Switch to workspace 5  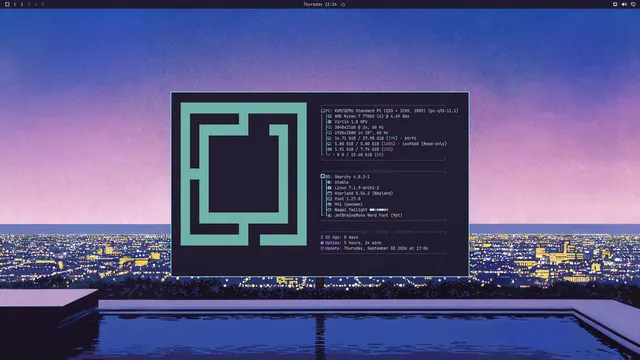click(x=42, y=4)
